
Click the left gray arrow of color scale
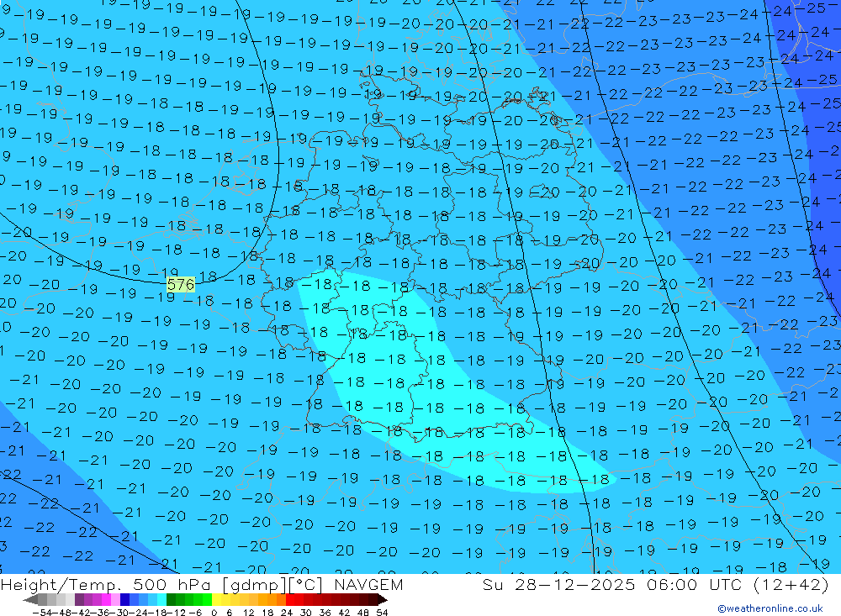pos(30,600)
